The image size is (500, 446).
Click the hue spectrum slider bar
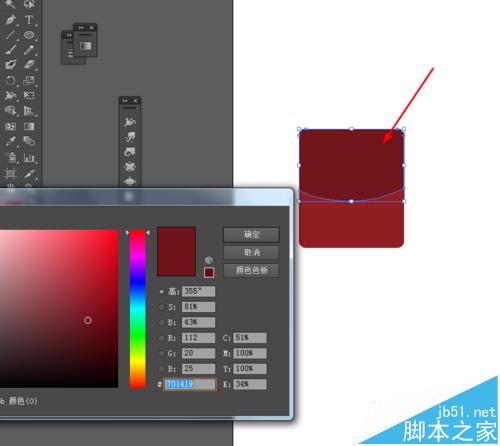tap(138, 309)
